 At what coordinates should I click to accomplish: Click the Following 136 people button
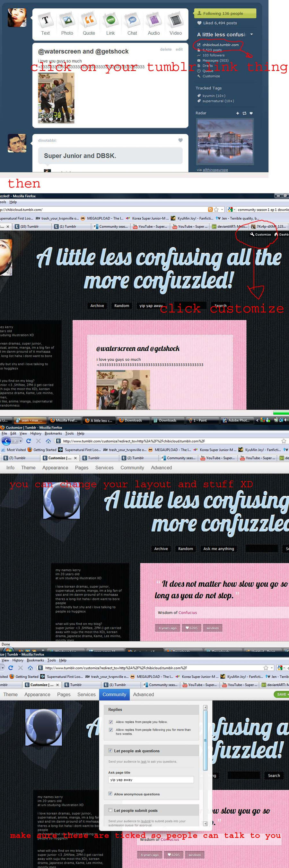pyautogui.click(x=225, y=14)
